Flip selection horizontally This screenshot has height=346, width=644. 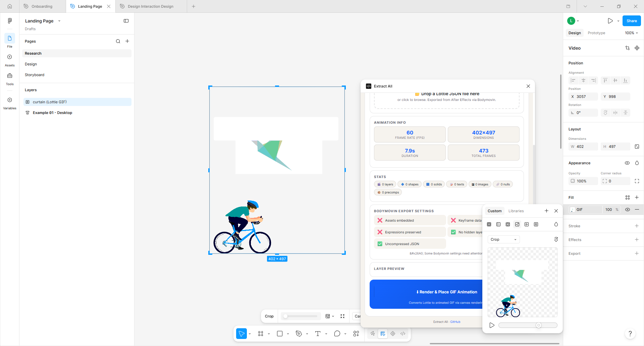(x=615, y=113)
